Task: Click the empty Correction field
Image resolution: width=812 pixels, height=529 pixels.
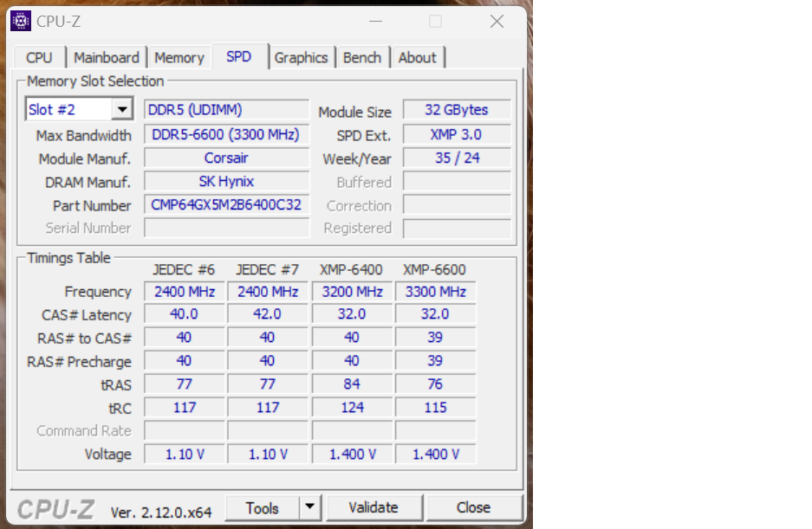Action: (457, 204)
